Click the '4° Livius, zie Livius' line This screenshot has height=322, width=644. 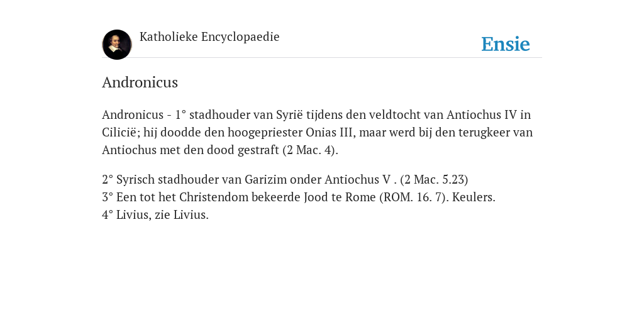155,215
